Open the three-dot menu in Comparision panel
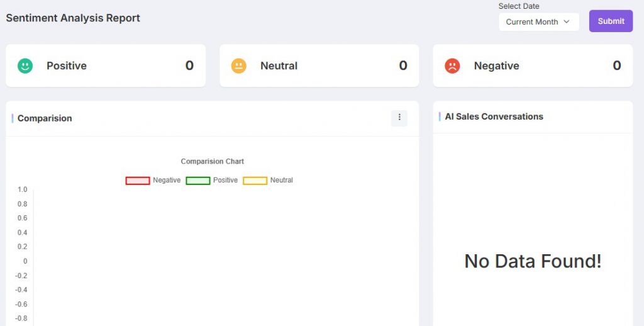This screenshot has width=644, height=326. point(399,118)
